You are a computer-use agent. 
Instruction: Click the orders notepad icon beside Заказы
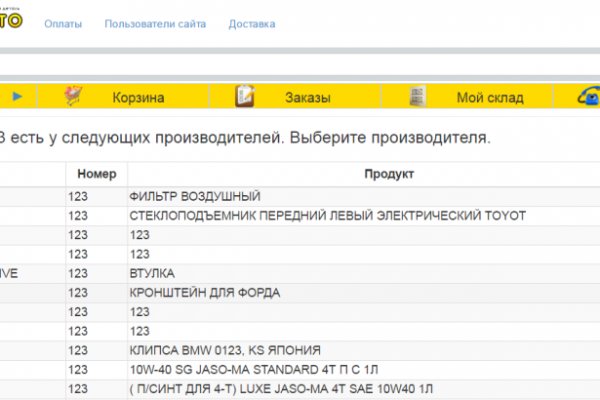tap(245, 96)
